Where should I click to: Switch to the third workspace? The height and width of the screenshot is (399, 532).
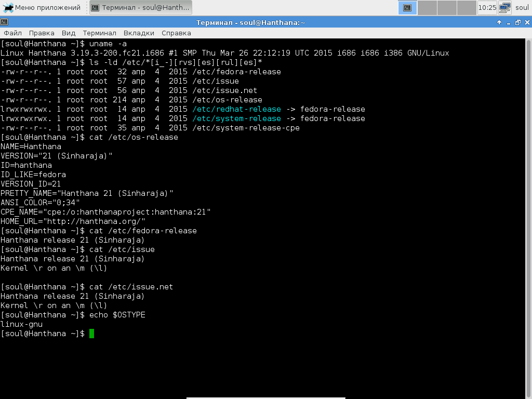pyautogui.click(x=447, y=7)
